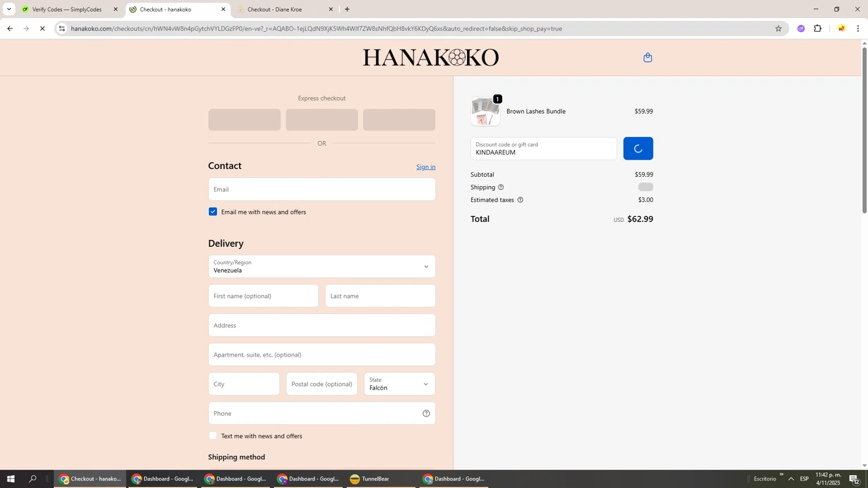Click the page vertical scrollbar
The width and height of the screenshot is (868, 488).
coord(865,130)
